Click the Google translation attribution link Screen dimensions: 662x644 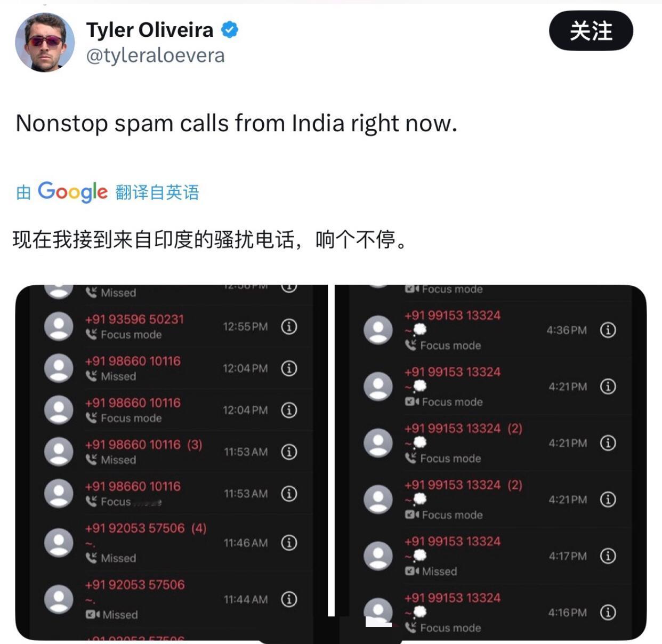[x=108, y=192]
